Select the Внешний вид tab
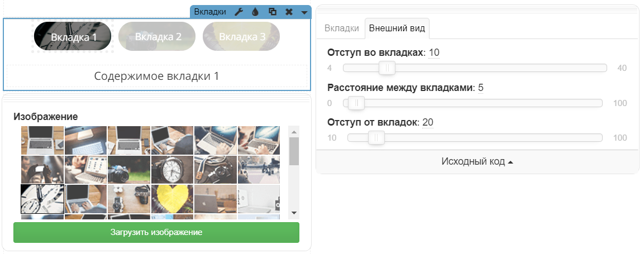This screenshot has width=644, height=254. (397, 28)
